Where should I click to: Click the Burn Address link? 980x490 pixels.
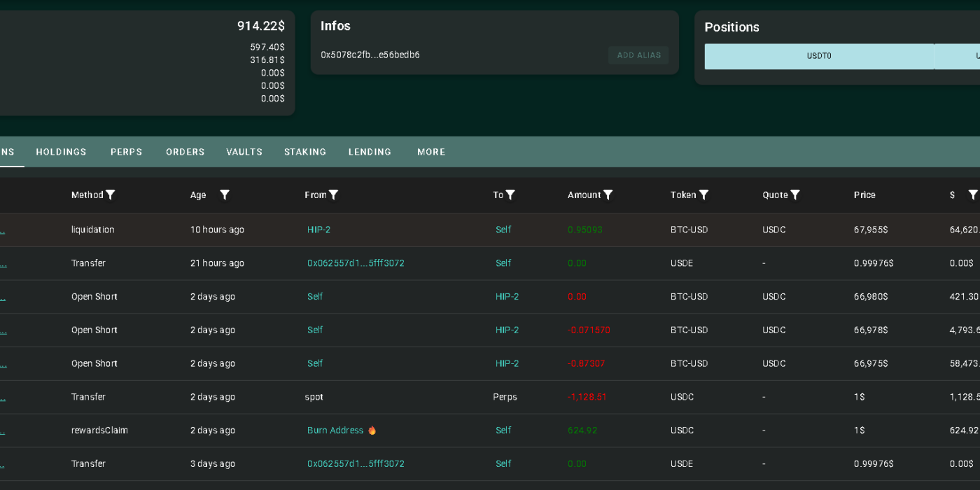tap(335, 430)
